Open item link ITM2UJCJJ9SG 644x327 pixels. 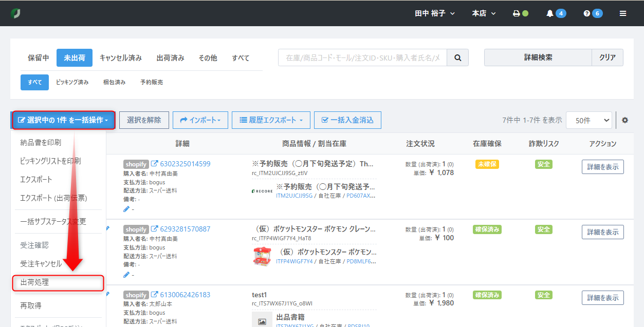point(294,196)
